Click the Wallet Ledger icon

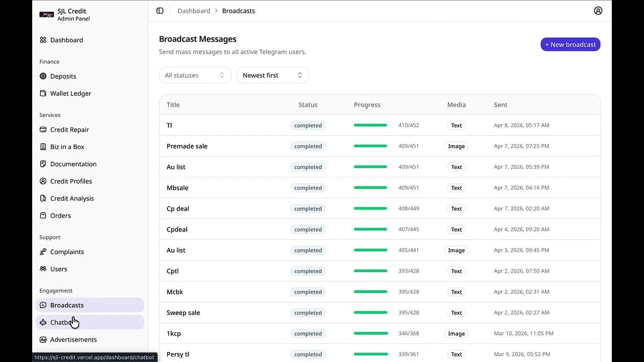point(43,94)
